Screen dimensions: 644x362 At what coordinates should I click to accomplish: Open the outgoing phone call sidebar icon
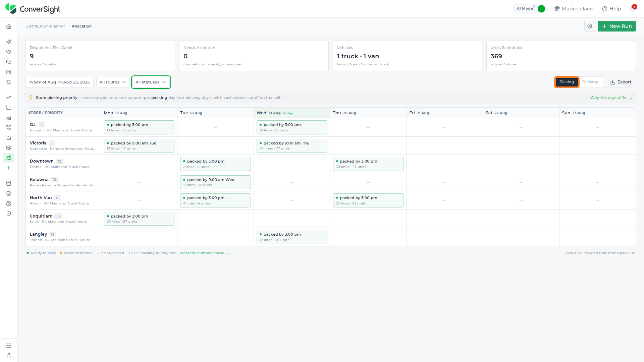(9, 128)
